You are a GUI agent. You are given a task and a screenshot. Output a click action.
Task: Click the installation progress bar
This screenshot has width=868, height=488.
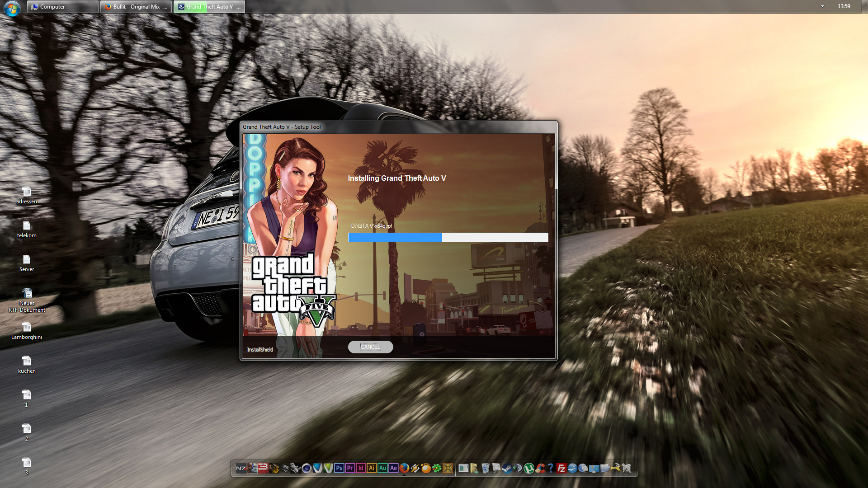coord(448,238)
